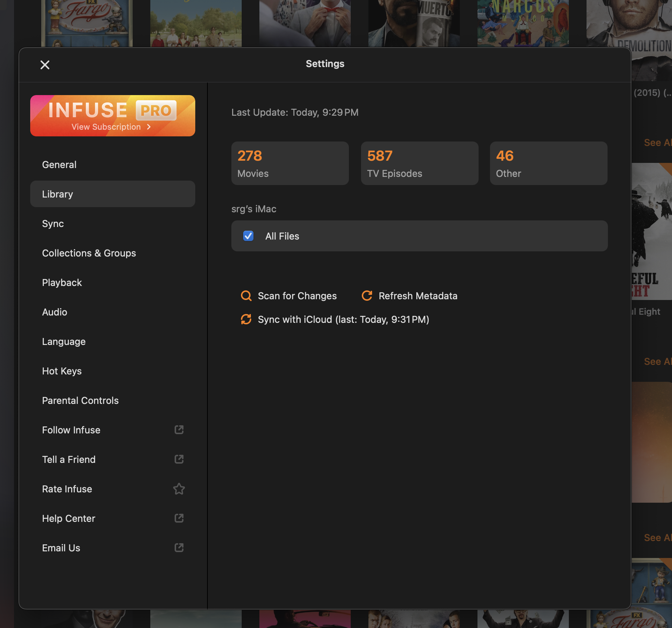
Task: Open the Audio settings section
Action: tap(113, 312)
